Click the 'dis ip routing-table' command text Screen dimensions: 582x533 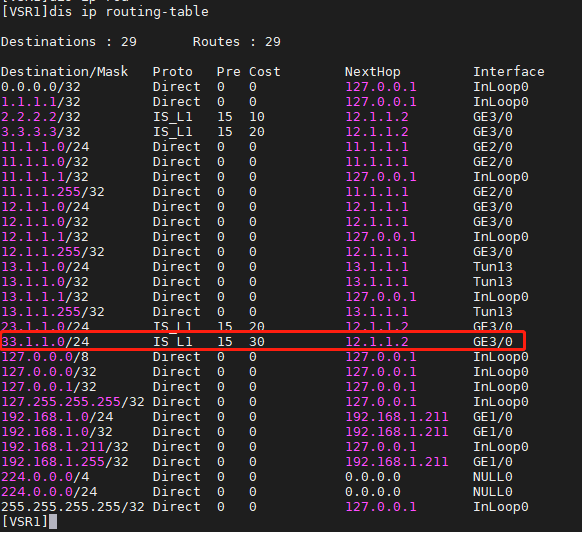[x=129, y=12]
